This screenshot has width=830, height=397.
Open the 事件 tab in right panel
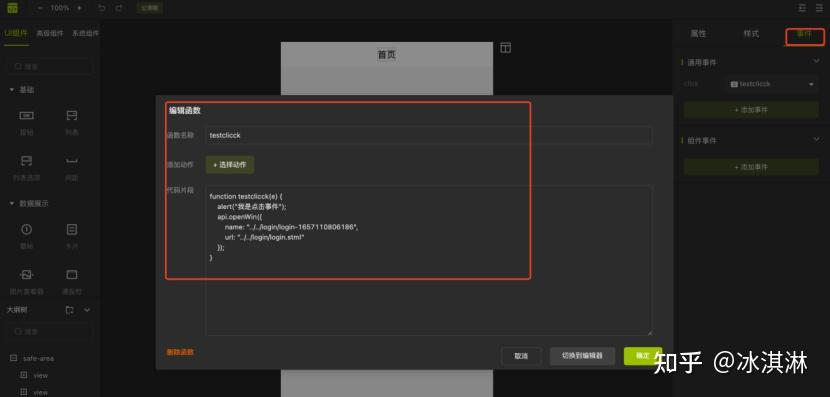[x=804, y=33]
